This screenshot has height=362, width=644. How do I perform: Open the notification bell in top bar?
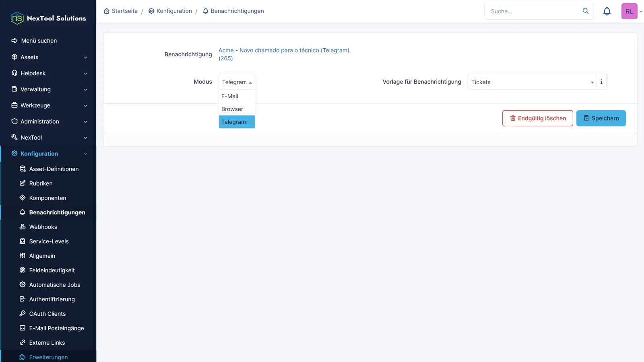coord(607,11)
